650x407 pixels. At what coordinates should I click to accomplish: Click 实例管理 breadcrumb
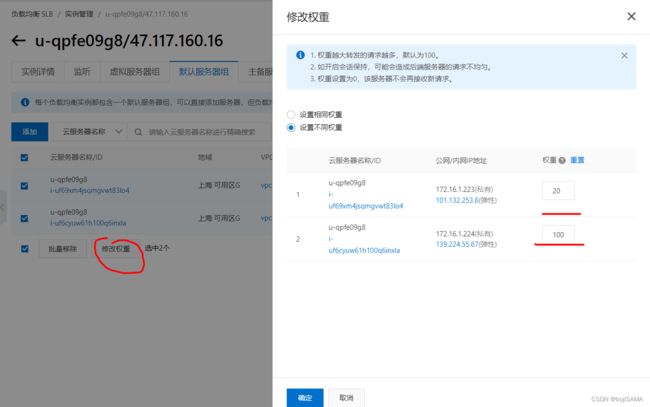pyautogui.click(x=79, y=14)
